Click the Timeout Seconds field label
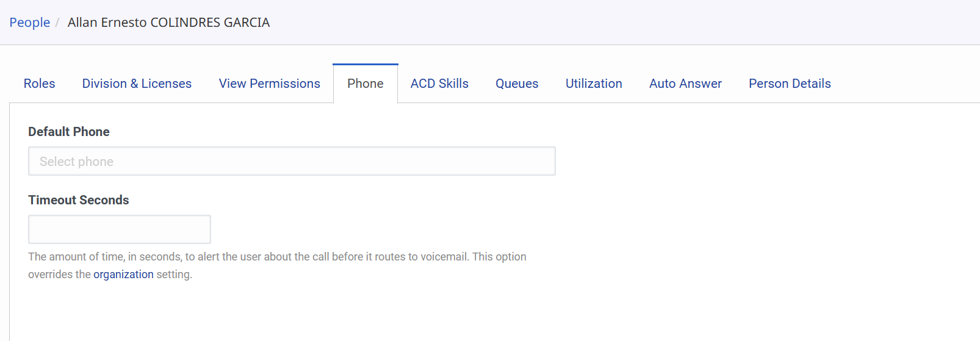Screen dimensions: 980x341 pyautogui.click(x=79, y=200)
